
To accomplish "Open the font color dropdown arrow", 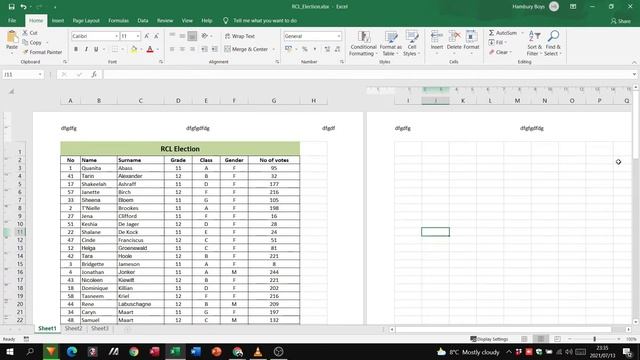I will pyautogui.click(x=158, y=49).
